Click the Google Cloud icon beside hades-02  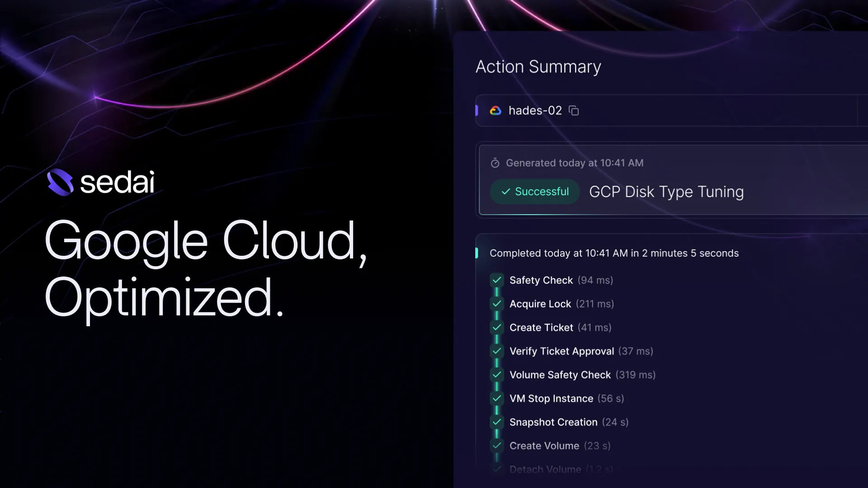tap(495, 111)
